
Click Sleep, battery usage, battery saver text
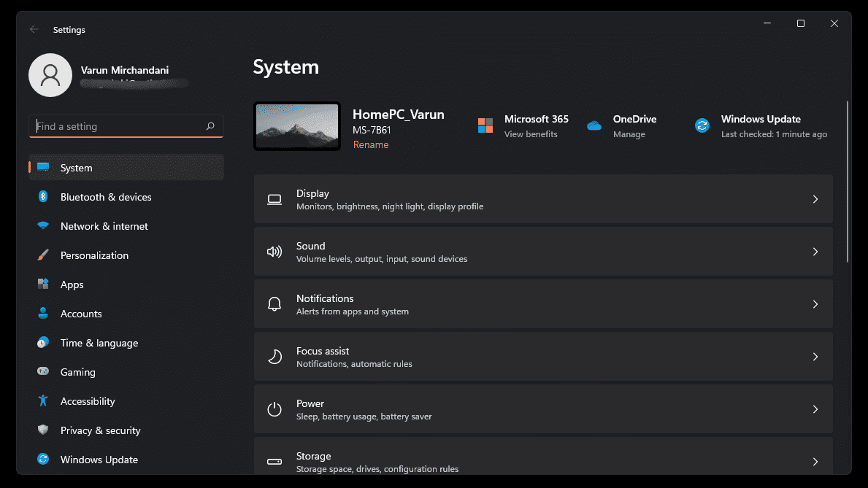click(x=364, y=417)
